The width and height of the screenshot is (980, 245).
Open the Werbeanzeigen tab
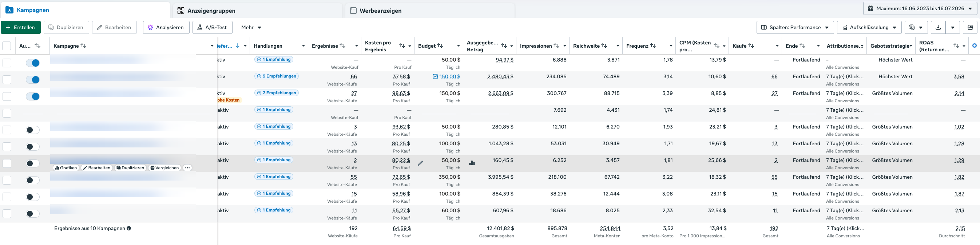(430, 11)
